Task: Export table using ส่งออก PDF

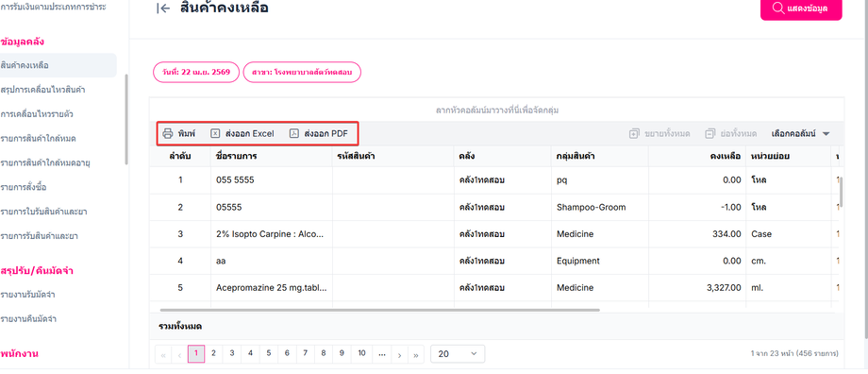Action: tap(319, 133)
